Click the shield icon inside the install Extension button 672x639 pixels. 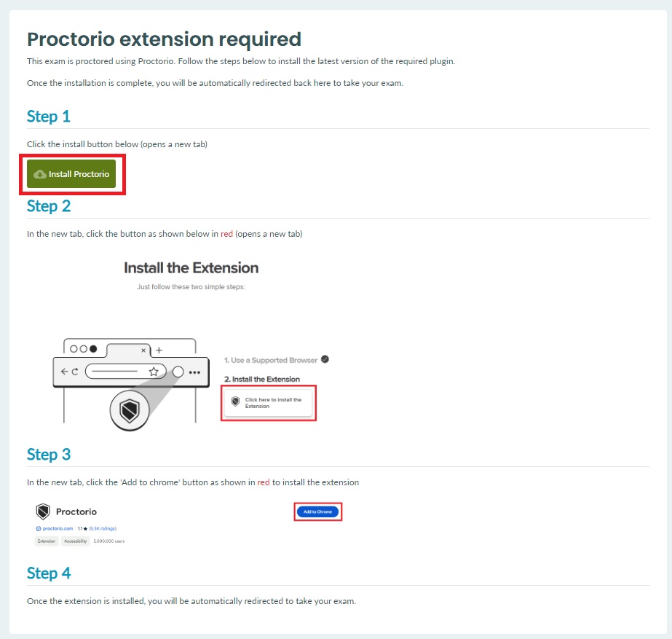(235, 401)
